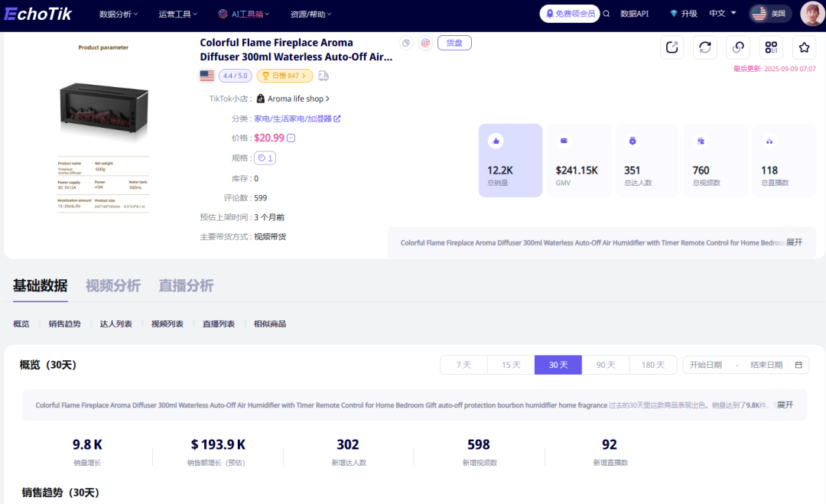
Task: Favorite product with the star icon
Action: click(x=804, y=47)
